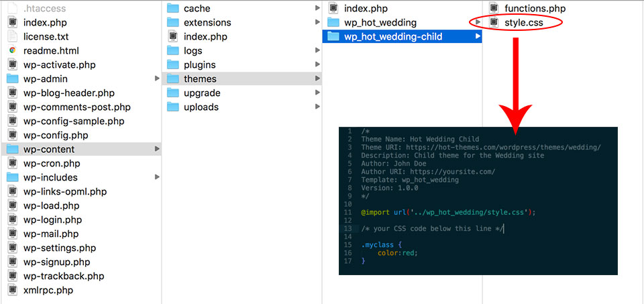Expand the wp-includes folder arrow
This screenshot has width=644, height=304.
click(x=157, y=177)
